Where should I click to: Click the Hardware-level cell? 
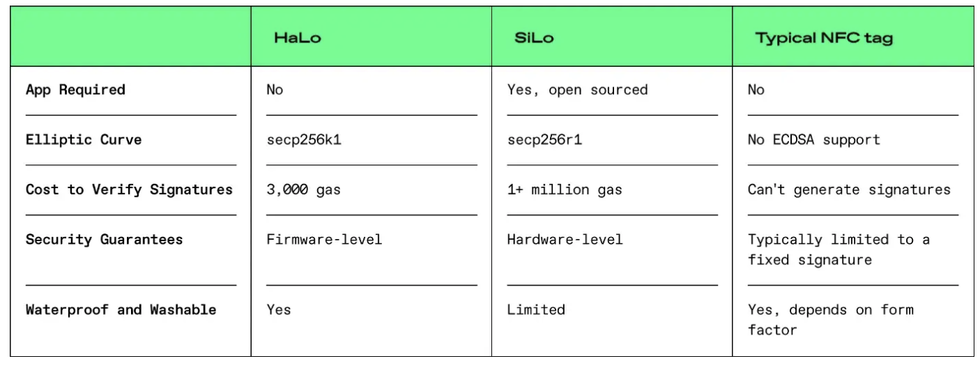tap(565, 240)
